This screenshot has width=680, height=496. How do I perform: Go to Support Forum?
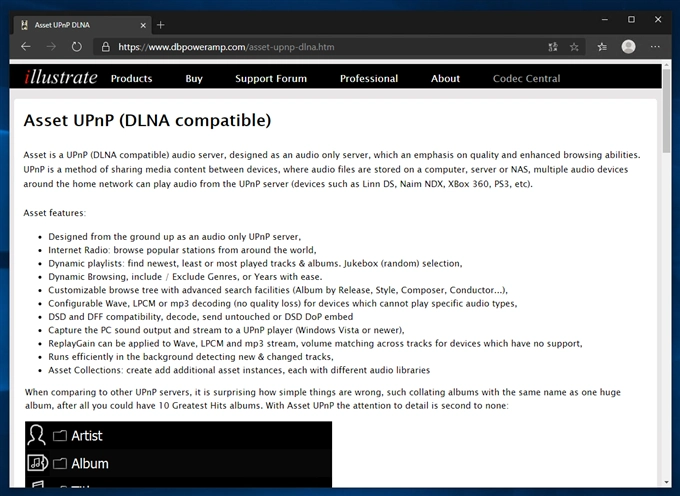(x=271, y=78)
